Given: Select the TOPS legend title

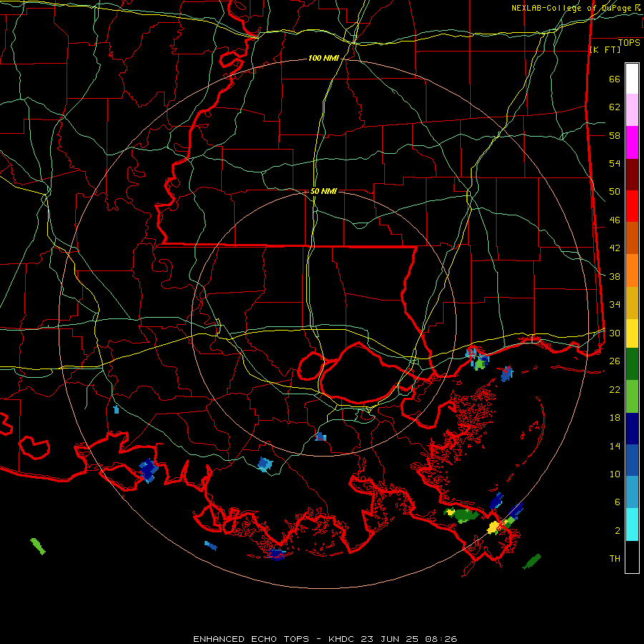Looking at the screenshot, I should 629,42.
